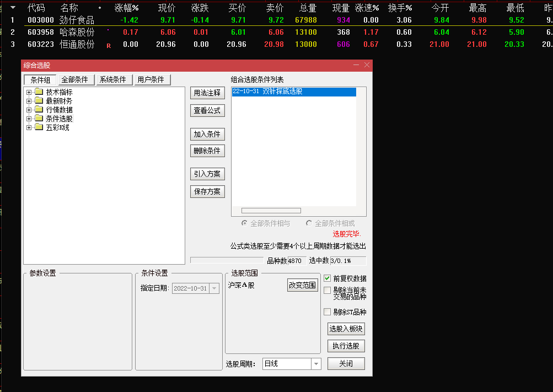
Task: Switch to the 全部条件 tab
Action: [x=76, y=79]
